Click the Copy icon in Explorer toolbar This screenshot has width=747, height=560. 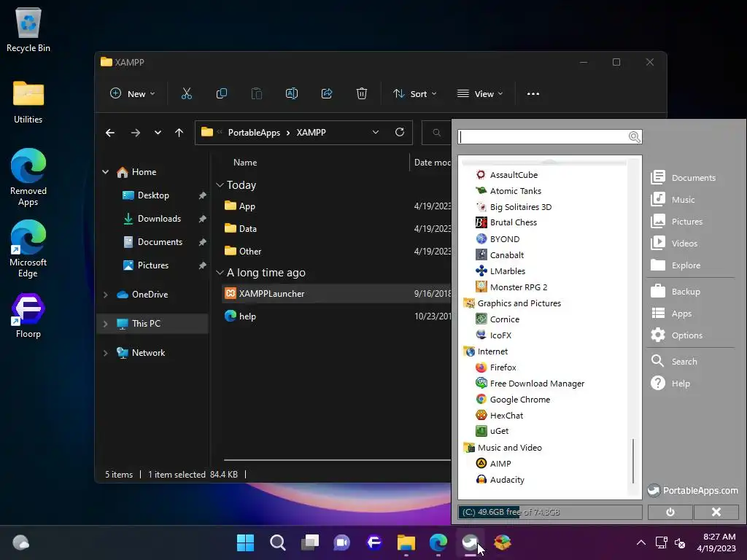pos(222,94)
